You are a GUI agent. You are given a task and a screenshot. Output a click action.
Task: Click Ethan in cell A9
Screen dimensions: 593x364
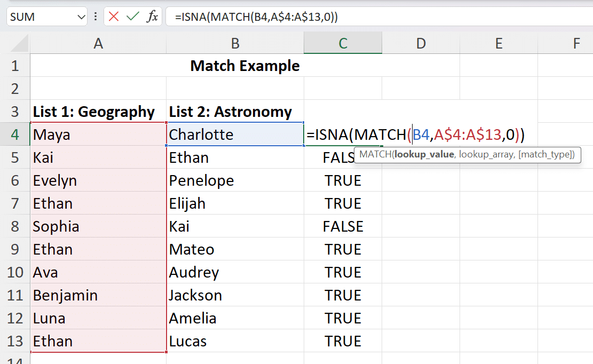click(x=98, y=249)
